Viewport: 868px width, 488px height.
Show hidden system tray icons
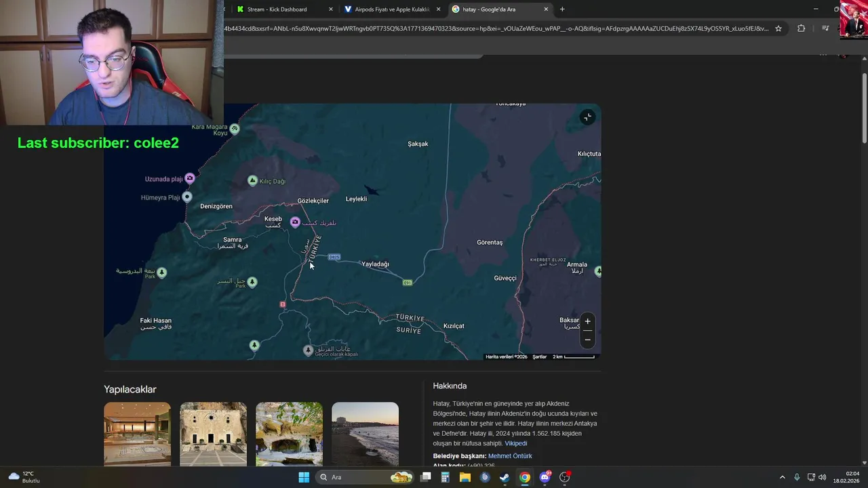[x=782, y=477]
